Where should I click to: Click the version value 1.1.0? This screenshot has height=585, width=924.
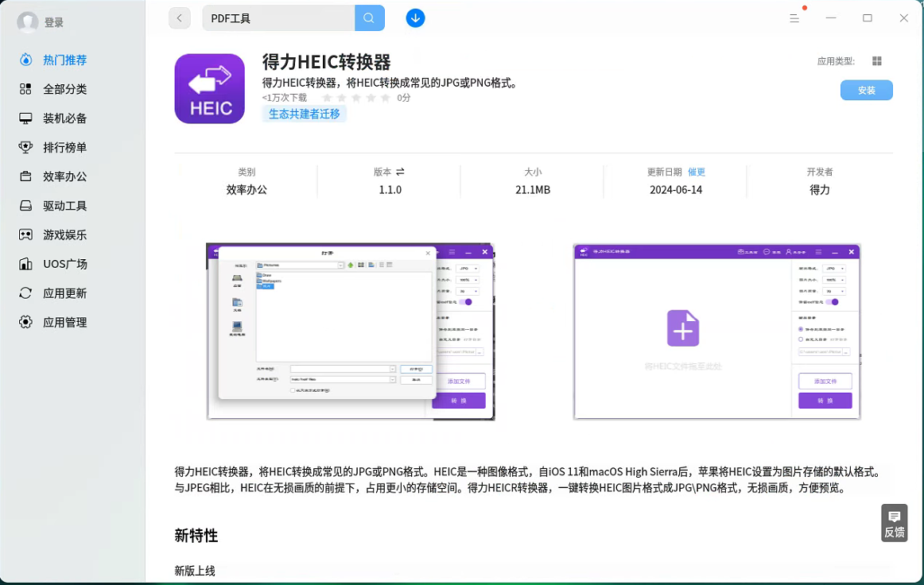point(390,190)
